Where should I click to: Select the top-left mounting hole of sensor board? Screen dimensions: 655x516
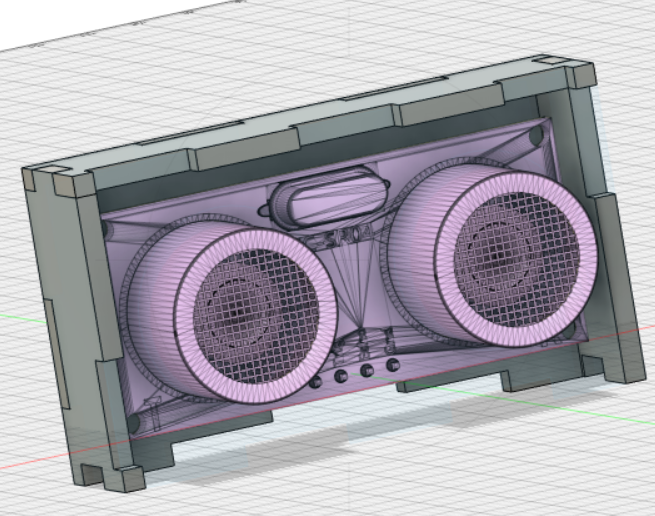(106, 230)
